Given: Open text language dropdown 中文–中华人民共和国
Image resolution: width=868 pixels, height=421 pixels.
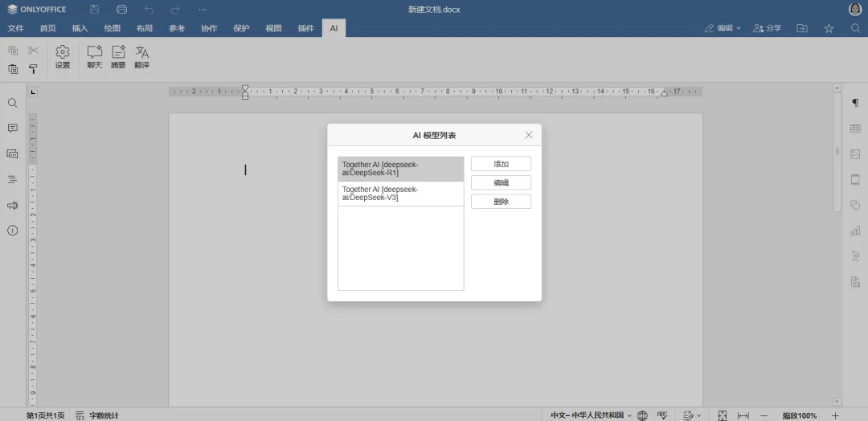Looking at the screenshot, I should 592,415.
